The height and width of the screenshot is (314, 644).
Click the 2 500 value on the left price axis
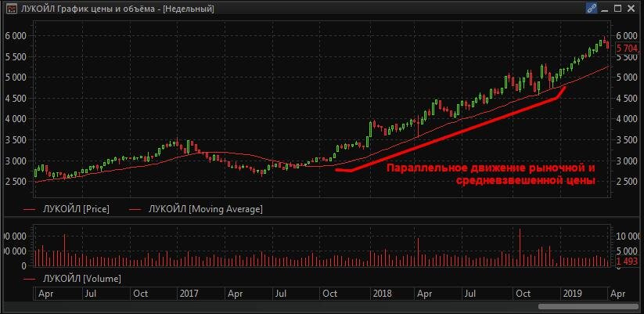click(15, 181)
